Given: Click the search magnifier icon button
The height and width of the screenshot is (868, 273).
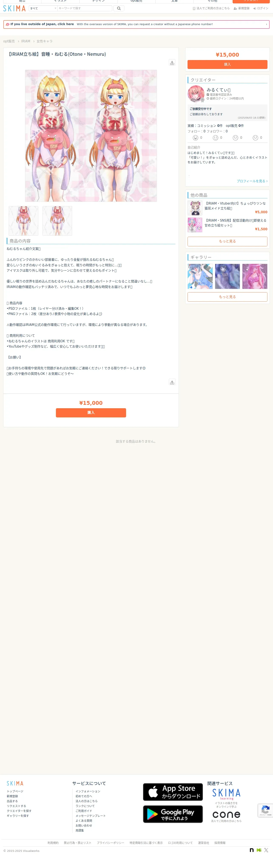Looking at the screenshot, I should (x=119, y=9).
